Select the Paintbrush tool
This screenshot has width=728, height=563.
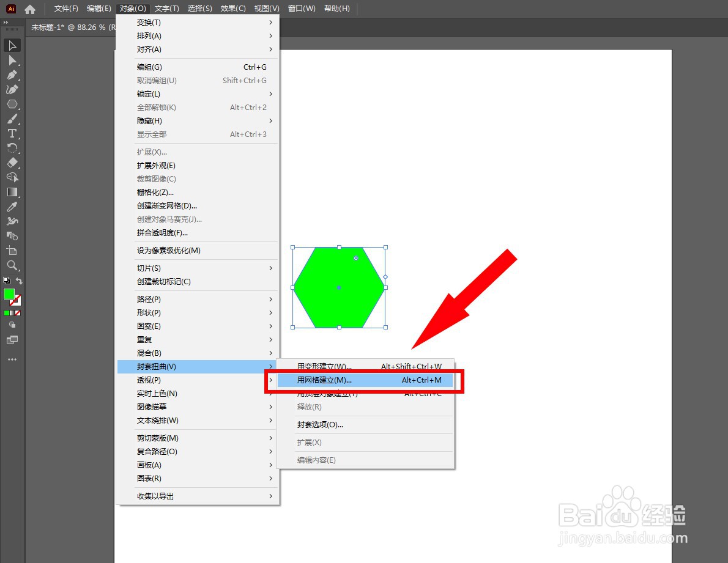pos(12,119)
